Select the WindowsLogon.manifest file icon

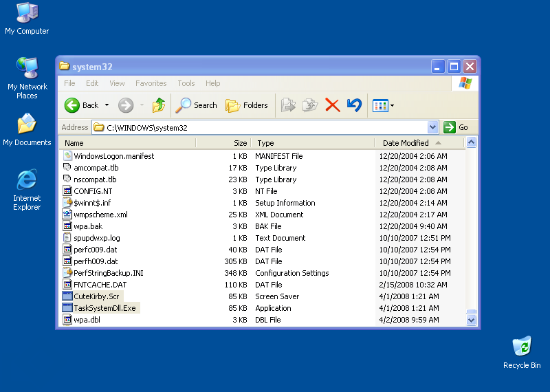coord(67,156)
